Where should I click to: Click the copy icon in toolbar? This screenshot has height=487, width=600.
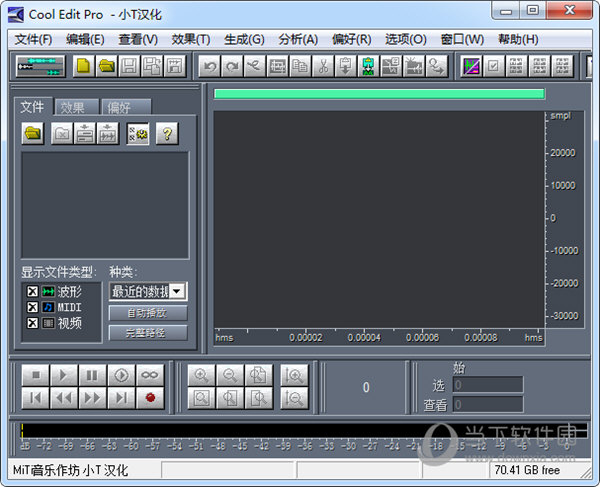click(x=300, y=66)
